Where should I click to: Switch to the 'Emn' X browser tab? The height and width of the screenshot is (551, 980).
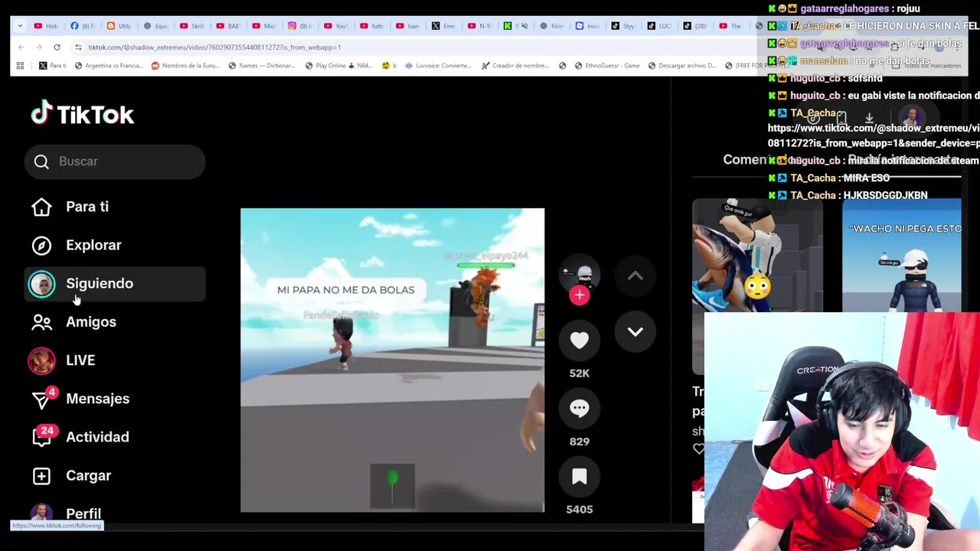(x=444, y=26)
